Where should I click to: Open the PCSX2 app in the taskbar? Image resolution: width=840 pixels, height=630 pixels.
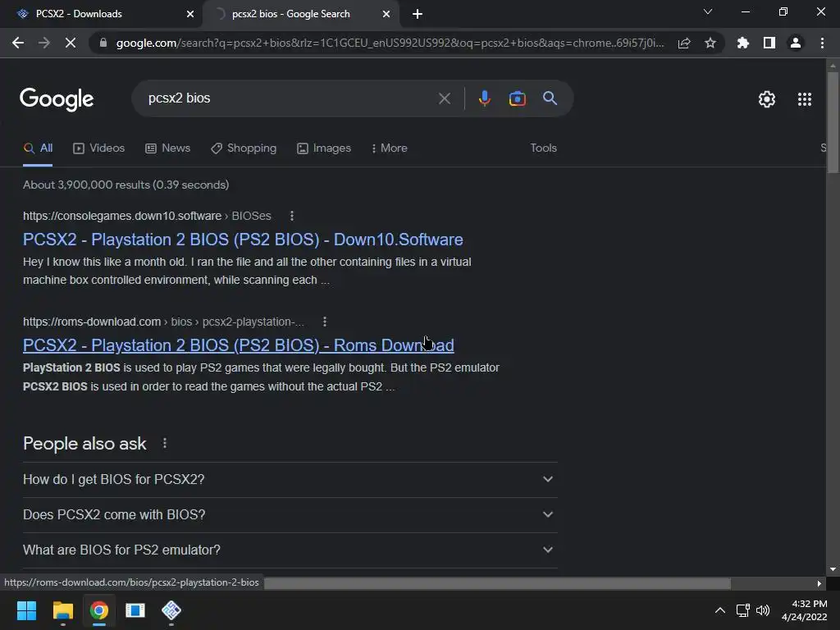pyautogui.click(x=171, y=610)
